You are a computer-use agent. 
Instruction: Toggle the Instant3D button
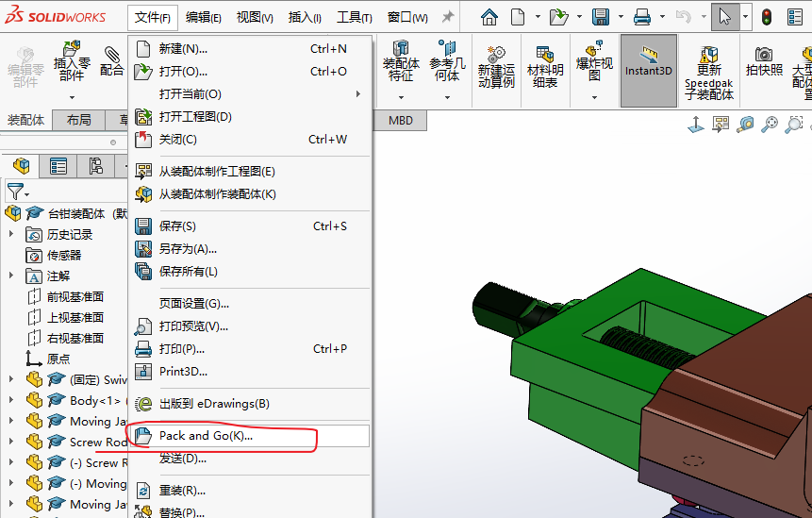pyautogui.click(x=648, y=71)
